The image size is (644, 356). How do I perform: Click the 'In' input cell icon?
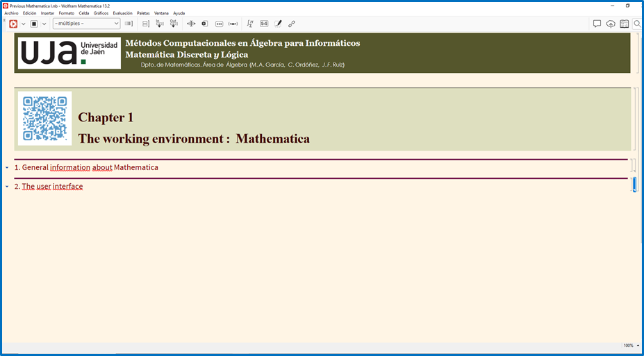pyautogui.click(x=160, y=24)
